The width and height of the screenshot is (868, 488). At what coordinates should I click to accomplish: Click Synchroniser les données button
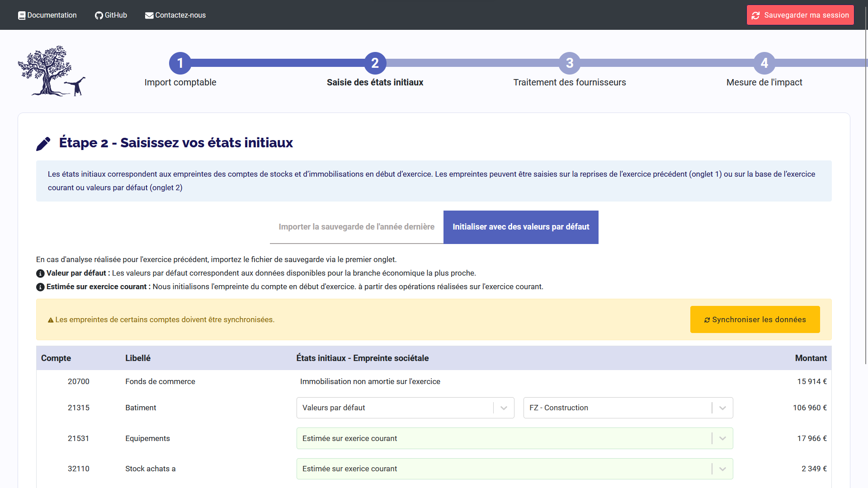point(755,319)
